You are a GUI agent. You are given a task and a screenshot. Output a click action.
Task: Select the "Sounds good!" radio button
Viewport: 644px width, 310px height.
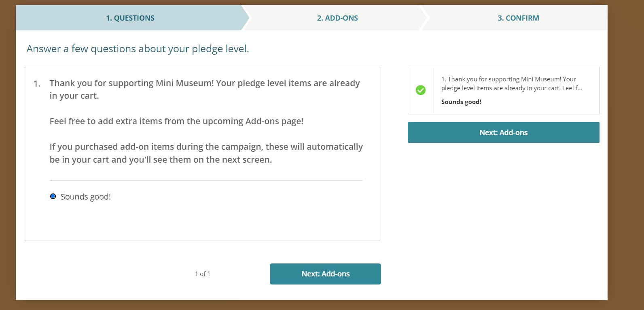(53, 196)
